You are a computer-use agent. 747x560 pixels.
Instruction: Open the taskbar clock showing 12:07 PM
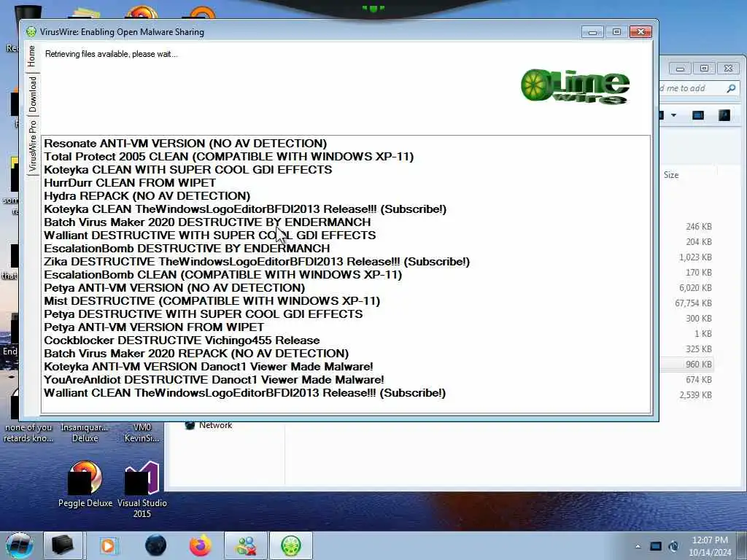(710, 546)
